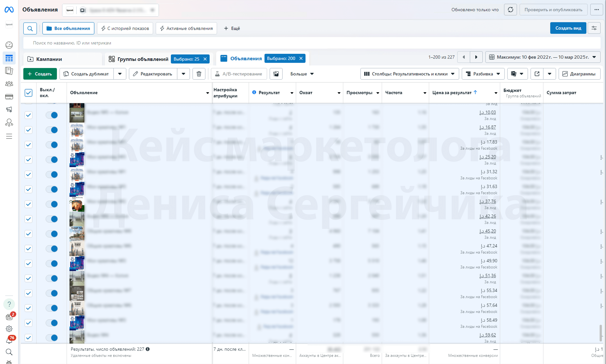
Task: Open the account overview gauge icon
Action: pos(9,45)
